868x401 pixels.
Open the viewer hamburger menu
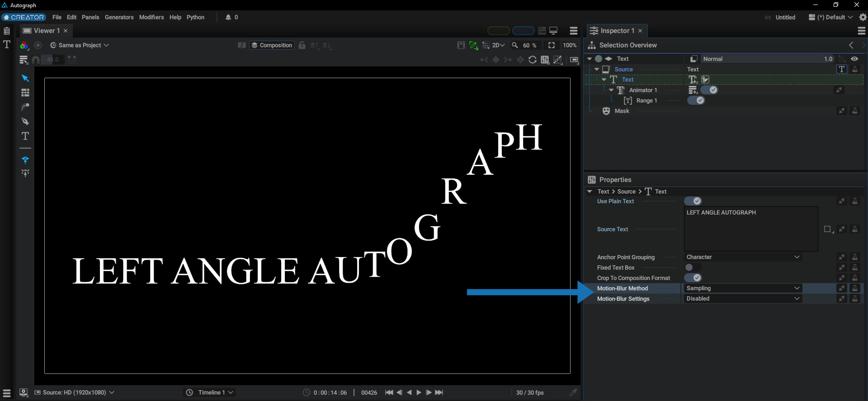tap(574, 31)
